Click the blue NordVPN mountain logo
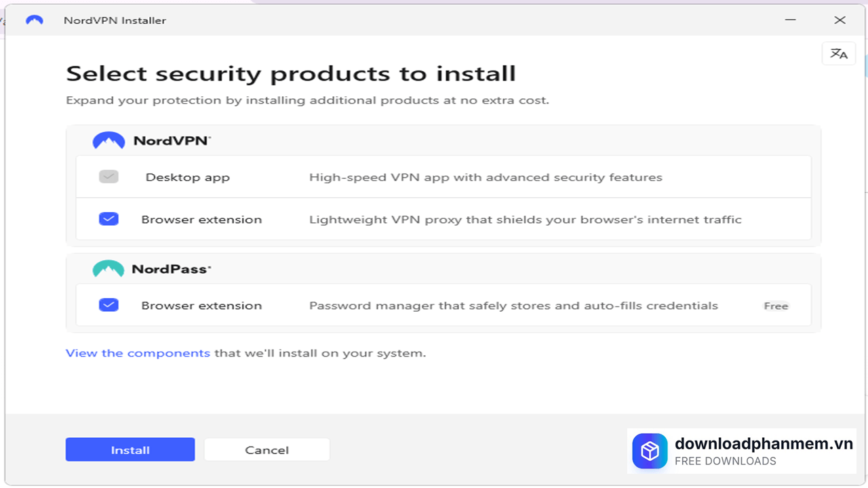Image resolution: width=868 pixels, height=488 pixels. [x=108, y=140]
